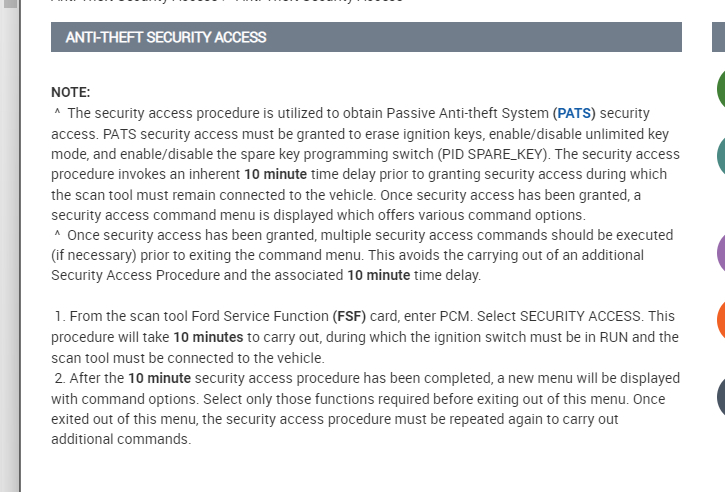Click the orange circle icon in right sidebar
This screenshot has width=725, height=492.
coord(720,319)
